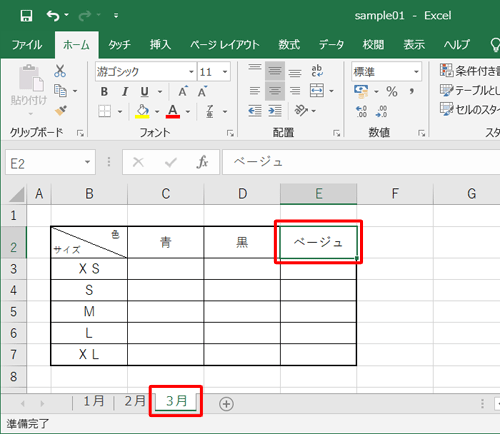This screenshot has width=500, height=434.
Task: Toggle center horizontal alignment
Action: [x=275, y=91]
